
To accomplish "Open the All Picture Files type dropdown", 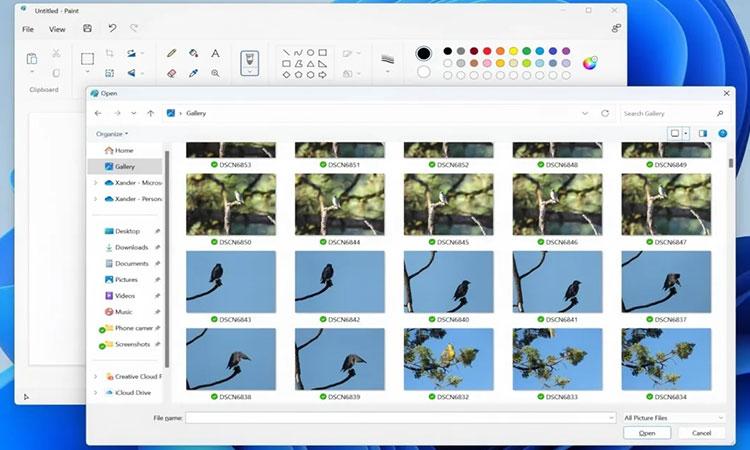I will pyautogui.click(x=673, y=418).
